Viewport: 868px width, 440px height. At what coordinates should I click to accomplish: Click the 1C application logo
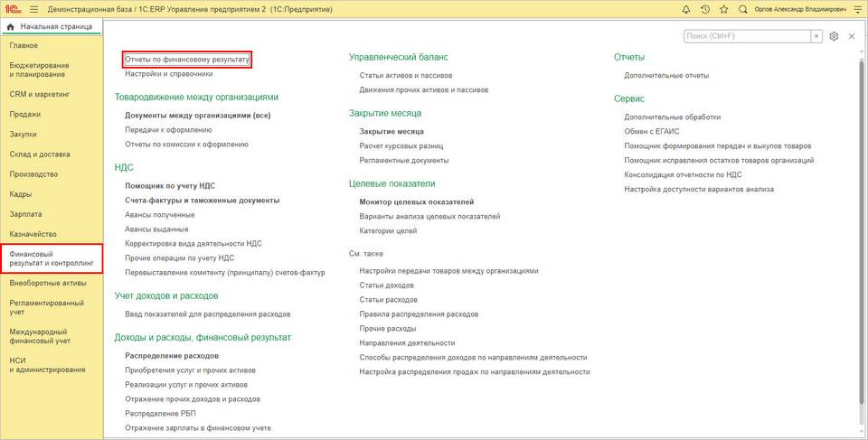coord(14,9)
